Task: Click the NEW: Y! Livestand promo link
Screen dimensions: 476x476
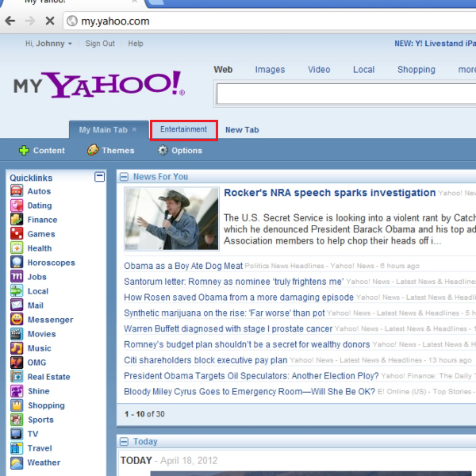Action: tap(435, 44)
